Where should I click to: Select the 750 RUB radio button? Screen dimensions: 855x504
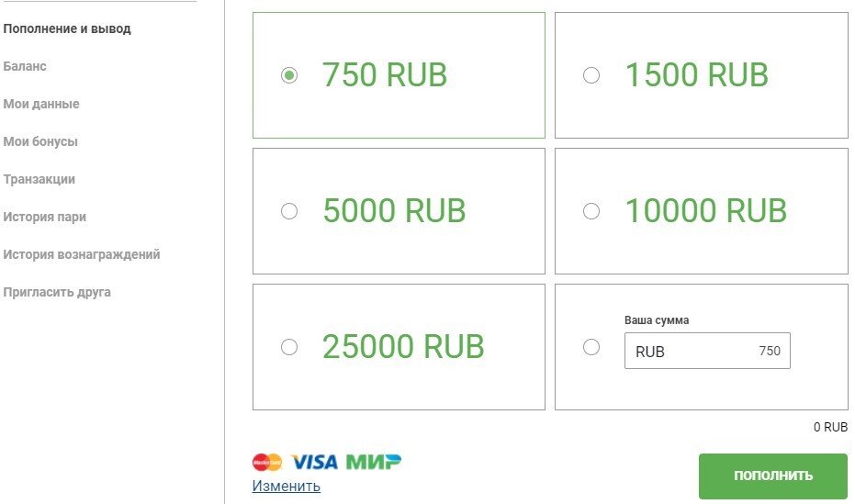[x=289, y=75]
